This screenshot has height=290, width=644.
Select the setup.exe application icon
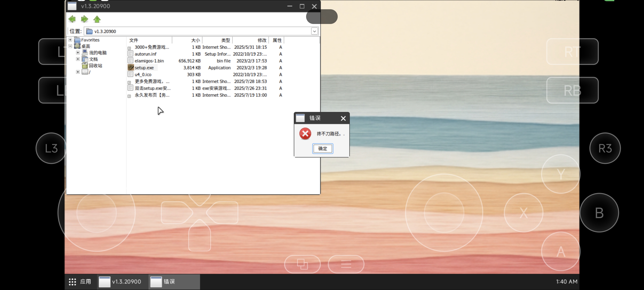tap(130, 67)
